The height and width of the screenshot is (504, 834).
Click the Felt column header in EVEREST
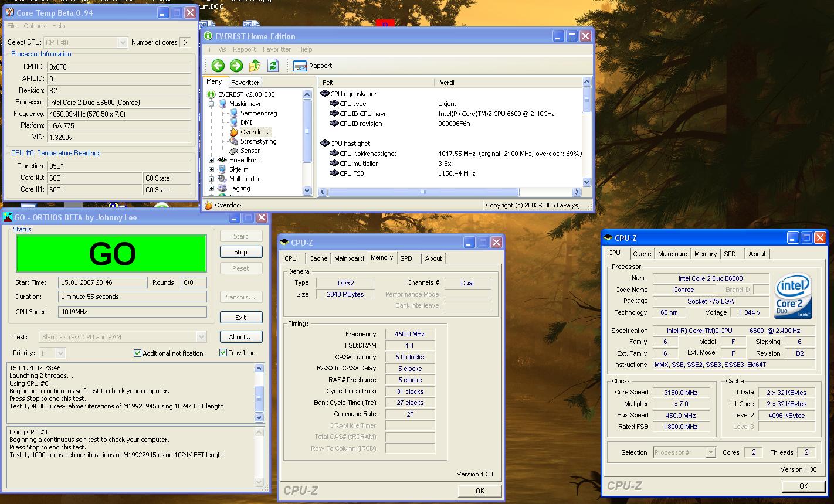(377, 83)
